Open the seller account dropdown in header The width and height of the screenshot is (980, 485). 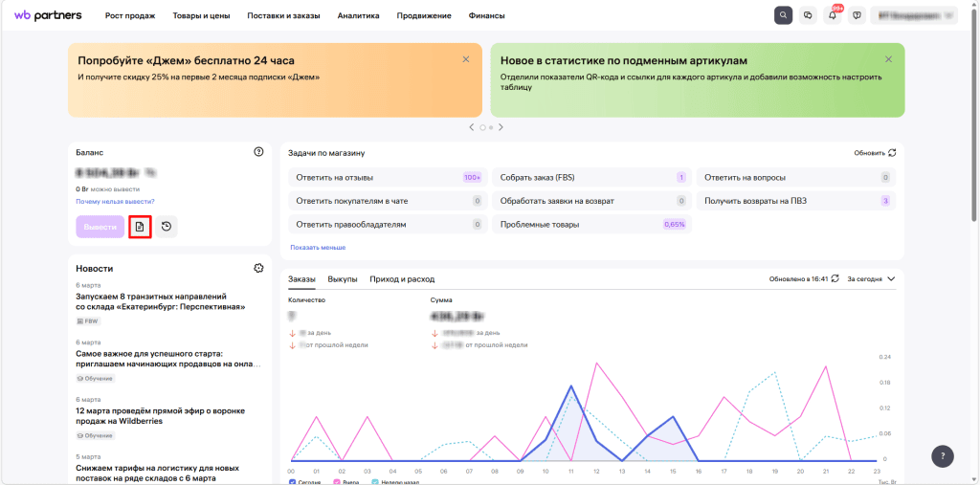(x=915, y=15)
